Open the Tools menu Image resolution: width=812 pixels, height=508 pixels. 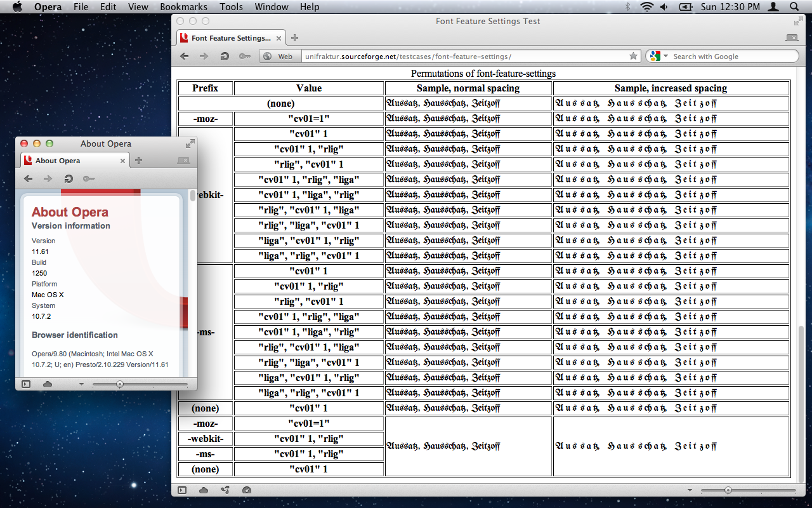pos(232,7)
